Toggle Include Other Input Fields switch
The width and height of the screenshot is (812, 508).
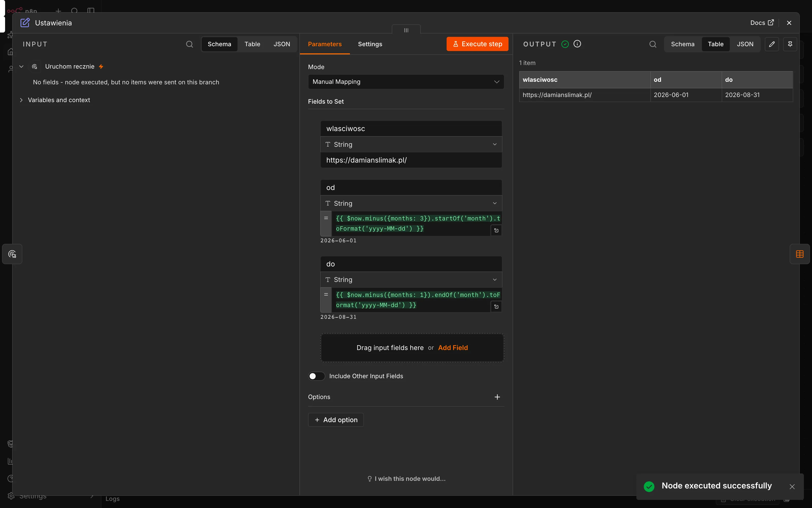[x=316, y=376]
